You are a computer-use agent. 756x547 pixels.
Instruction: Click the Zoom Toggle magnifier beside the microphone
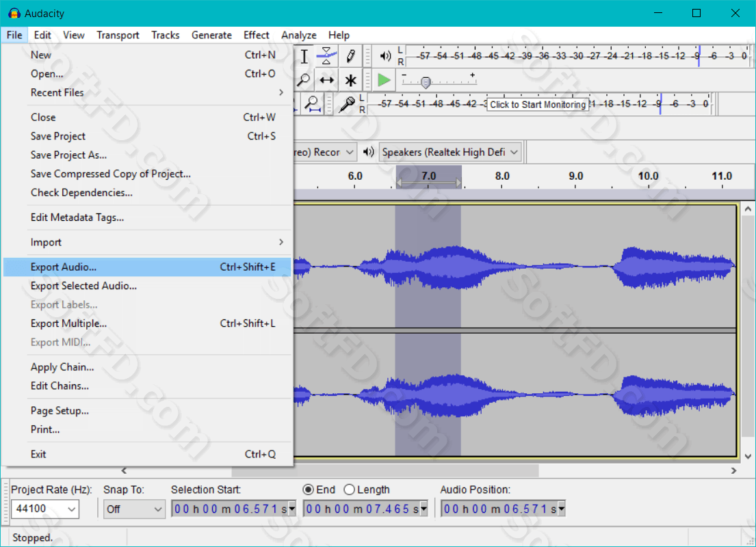pos(313,104)
